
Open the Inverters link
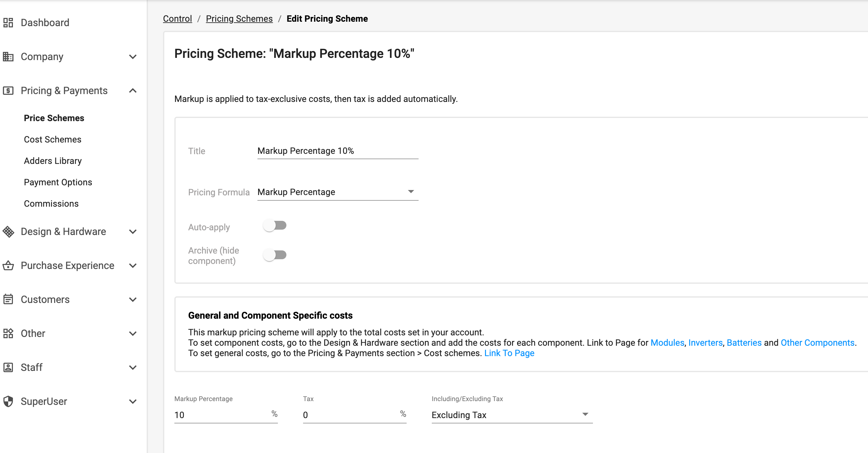(x=705, y=343)
